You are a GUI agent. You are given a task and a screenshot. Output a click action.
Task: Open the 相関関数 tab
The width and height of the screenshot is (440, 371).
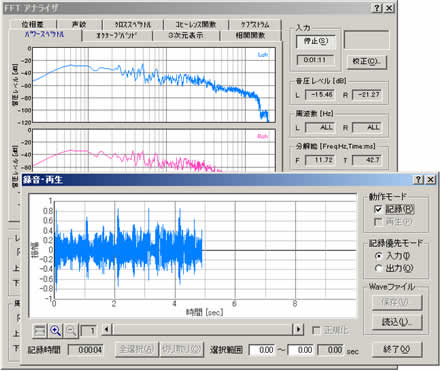[250, 35]
